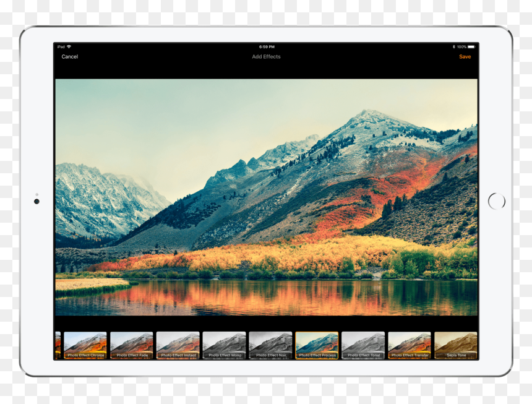Tap the orange Save button
The height and width of the screenshot is (404, 532).
click(x=465, y=57)
